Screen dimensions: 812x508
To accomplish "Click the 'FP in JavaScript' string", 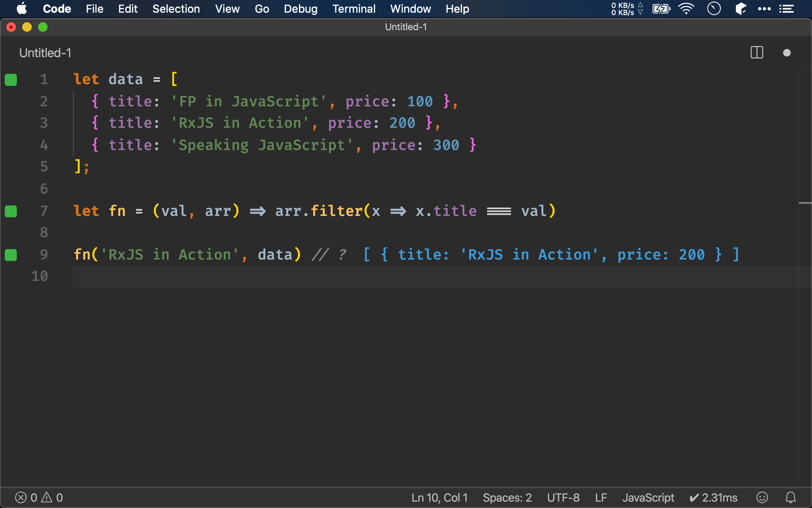I will click(x=249, y=101).
